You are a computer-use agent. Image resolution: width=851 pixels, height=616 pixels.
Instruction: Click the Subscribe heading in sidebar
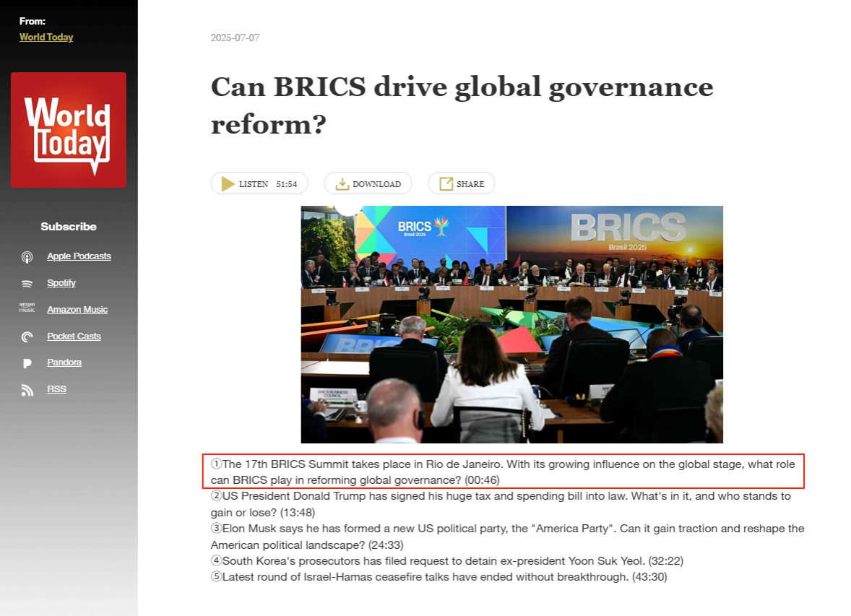tap(69, 226)
